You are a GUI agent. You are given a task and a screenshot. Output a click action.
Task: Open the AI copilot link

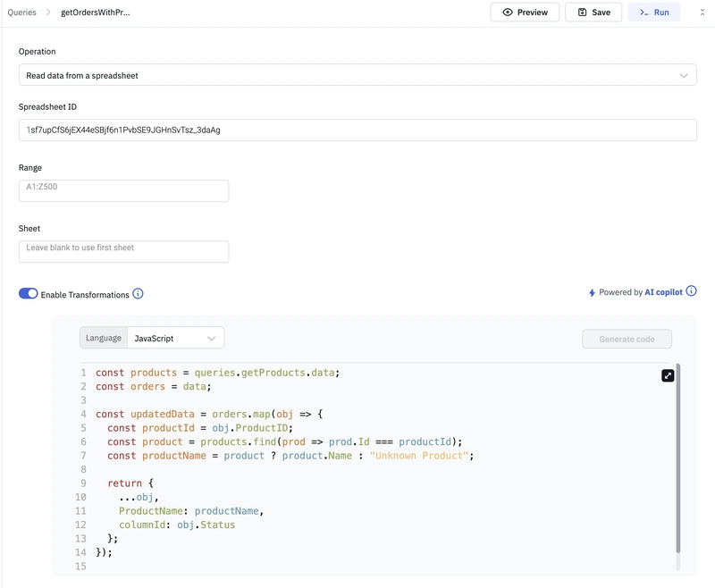coord(663,292)
